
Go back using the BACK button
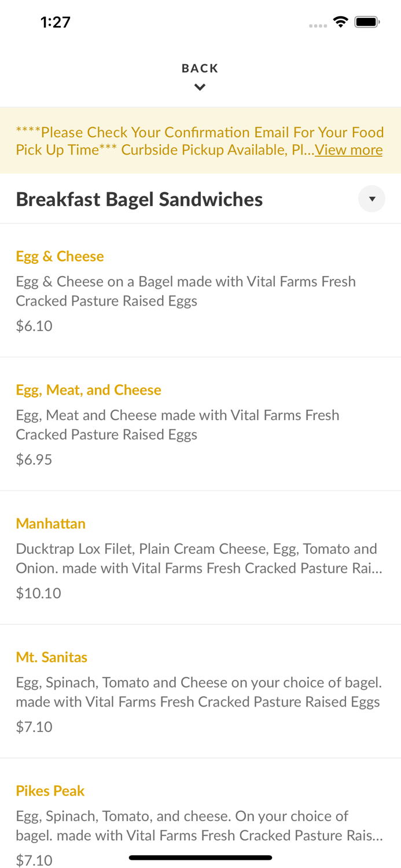click(x=200, y=68)
